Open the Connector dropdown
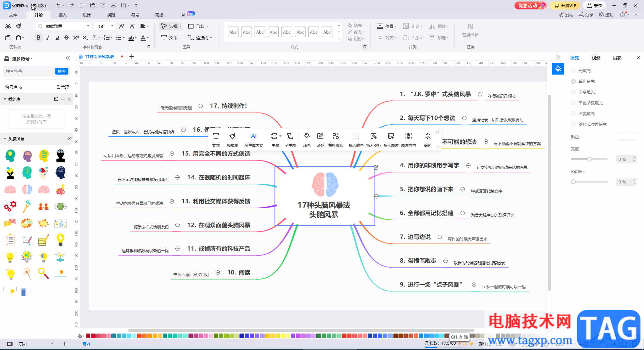Image resolution: width=644 pixels, height=350 pixels. click(211, 38)
